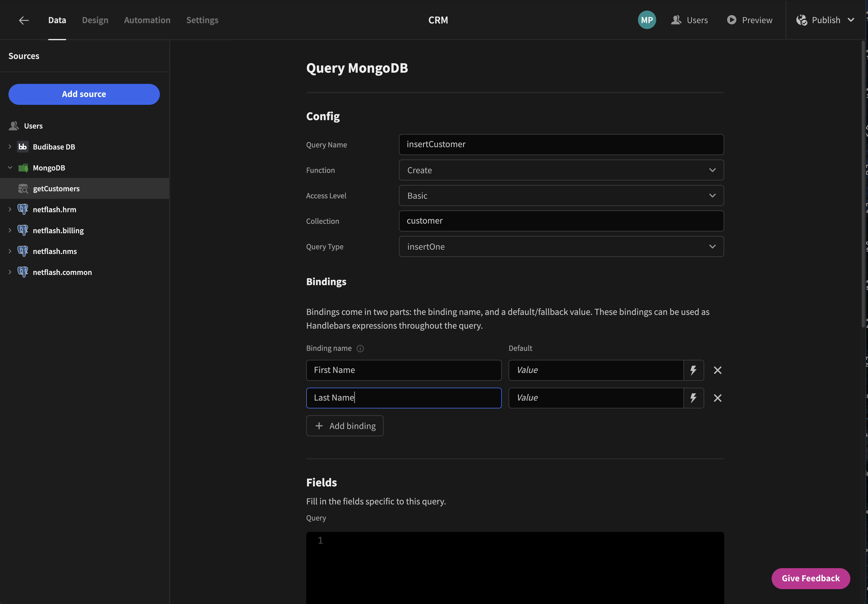
Task: Click the MP user avatar
Action: (647, 20)
